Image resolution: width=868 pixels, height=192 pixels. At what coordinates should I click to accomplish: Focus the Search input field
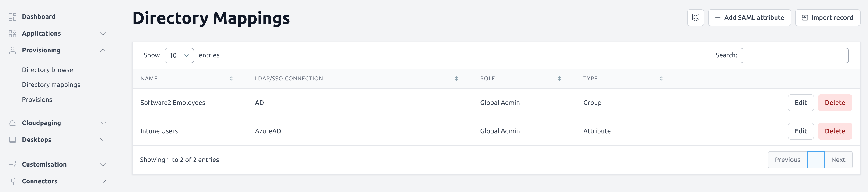794,55
